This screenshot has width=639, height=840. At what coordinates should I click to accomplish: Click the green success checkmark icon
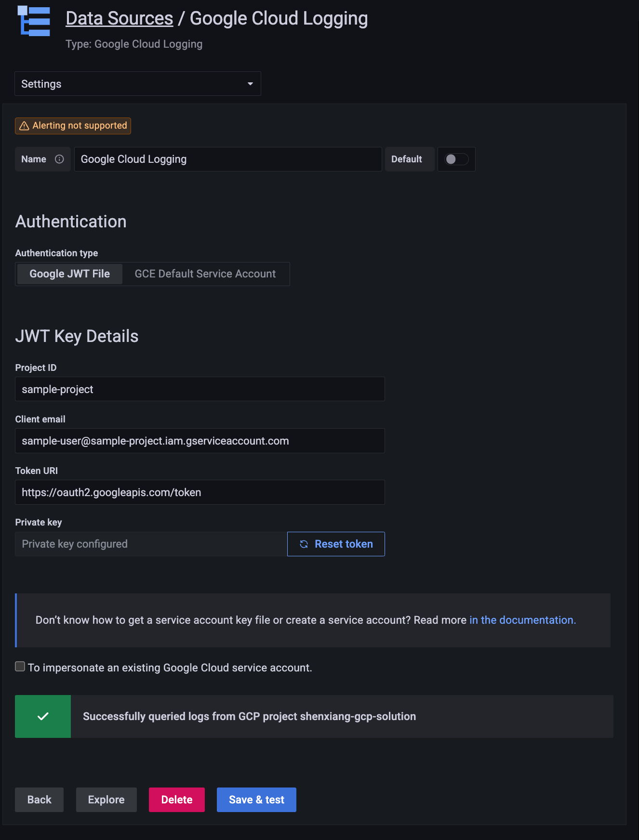(x=43, y=716)
